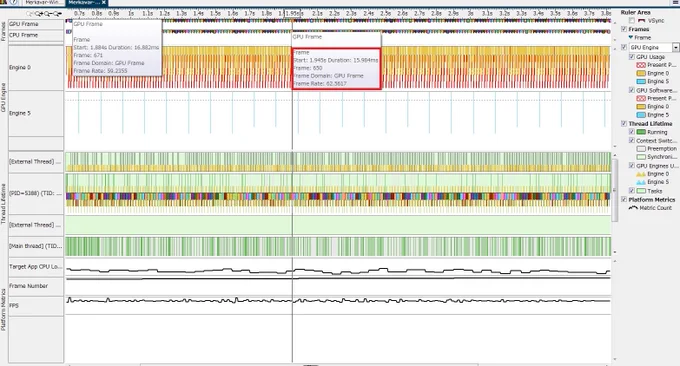Toggle the checkbox beside GPU Engine dropdown
Viewport: 680px width, 366px height.
point(624,47)
